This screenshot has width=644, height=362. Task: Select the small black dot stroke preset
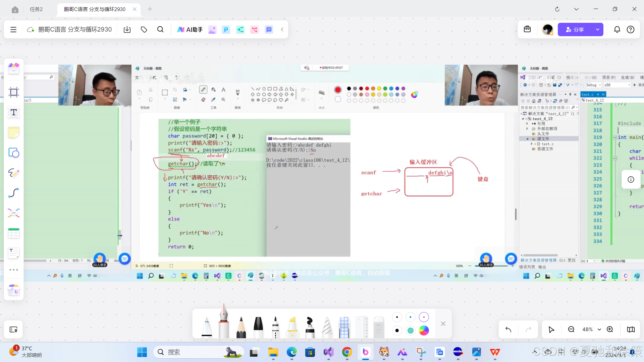click(x=397, y=317)
